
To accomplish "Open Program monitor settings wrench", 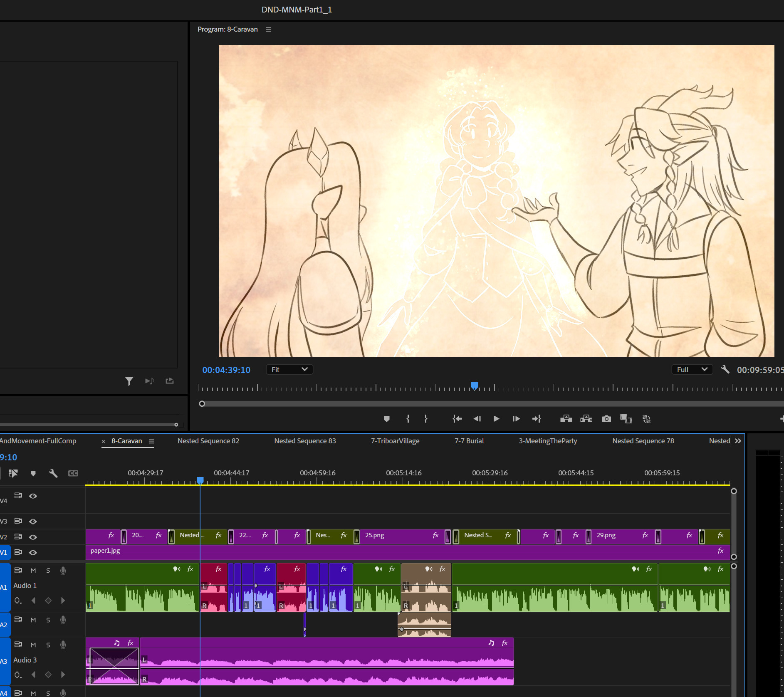I will (725, 369).
